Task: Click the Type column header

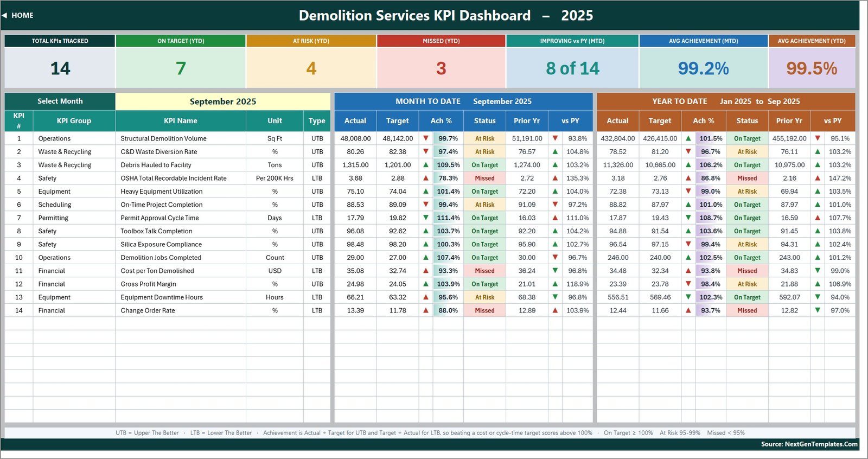Action: click(317, 121)
